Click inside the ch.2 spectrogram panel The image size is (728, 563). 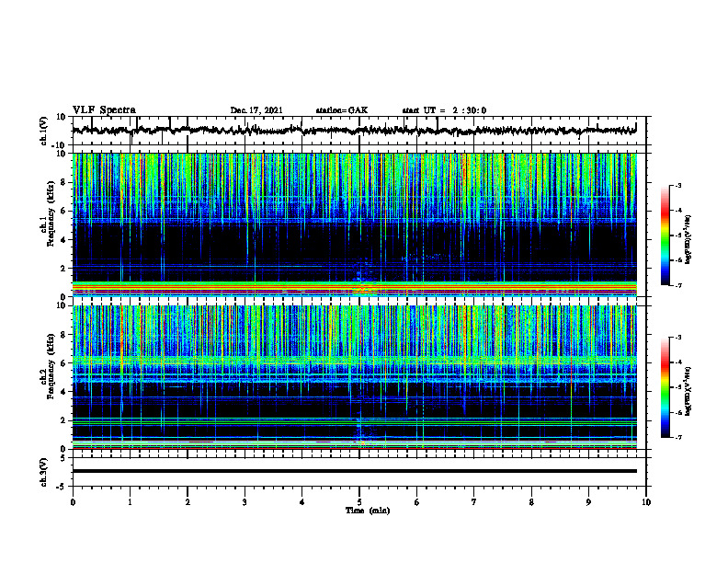point(354,377)
